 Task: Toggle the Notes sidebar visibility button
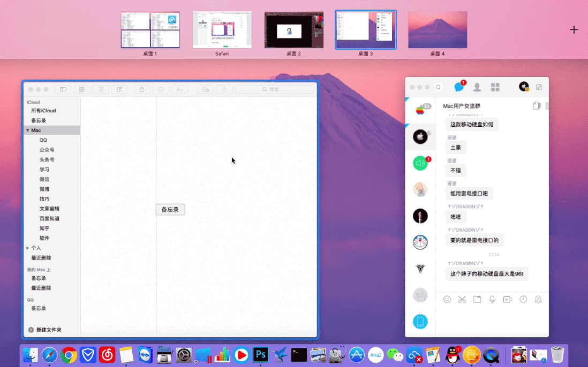click(63, 89)
